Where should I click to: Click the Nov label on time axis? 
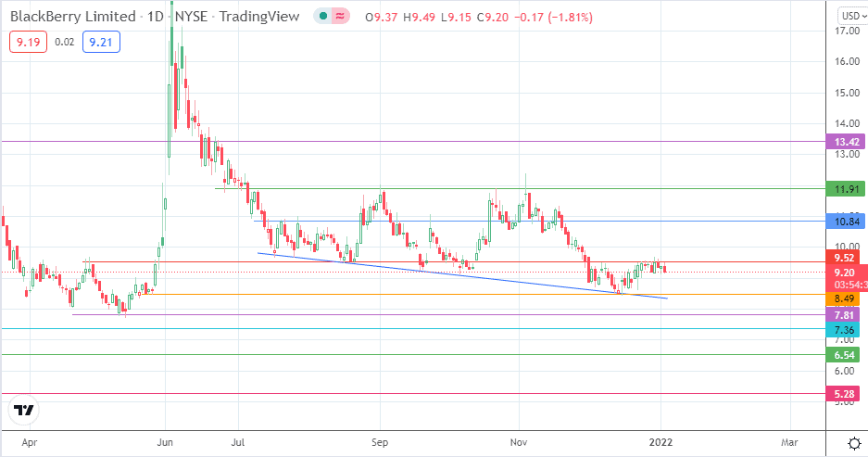(519, 442)
